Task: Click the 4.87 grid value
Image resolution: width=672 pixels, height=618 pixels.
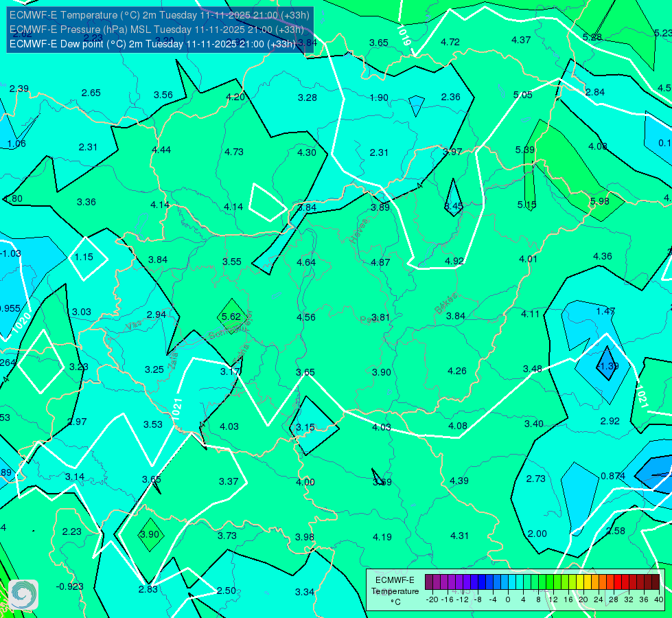Action: coord(380,262)
